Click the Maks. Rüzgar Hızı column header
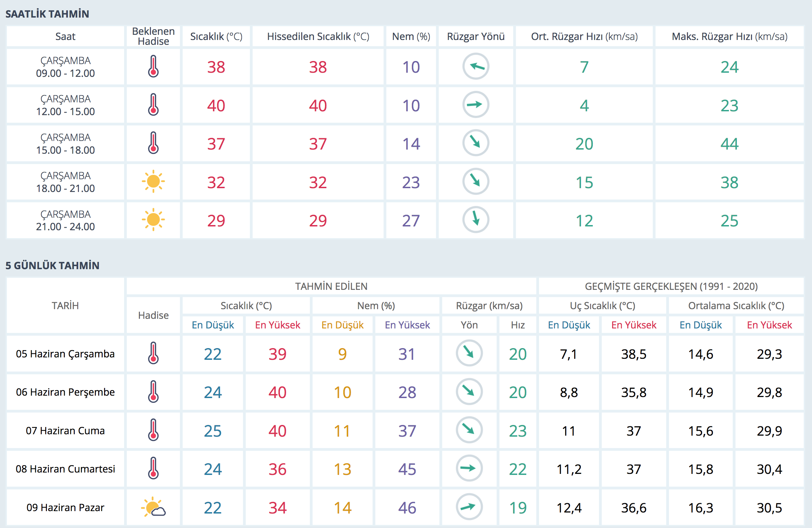This screenshot has width=812, height=528. point(729,37)
